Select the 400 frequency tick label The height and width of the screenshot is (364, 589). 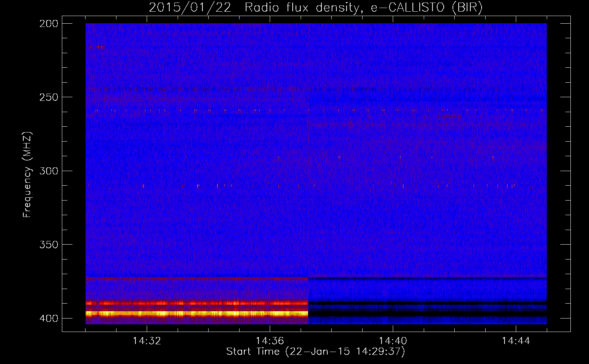point(48,318)
